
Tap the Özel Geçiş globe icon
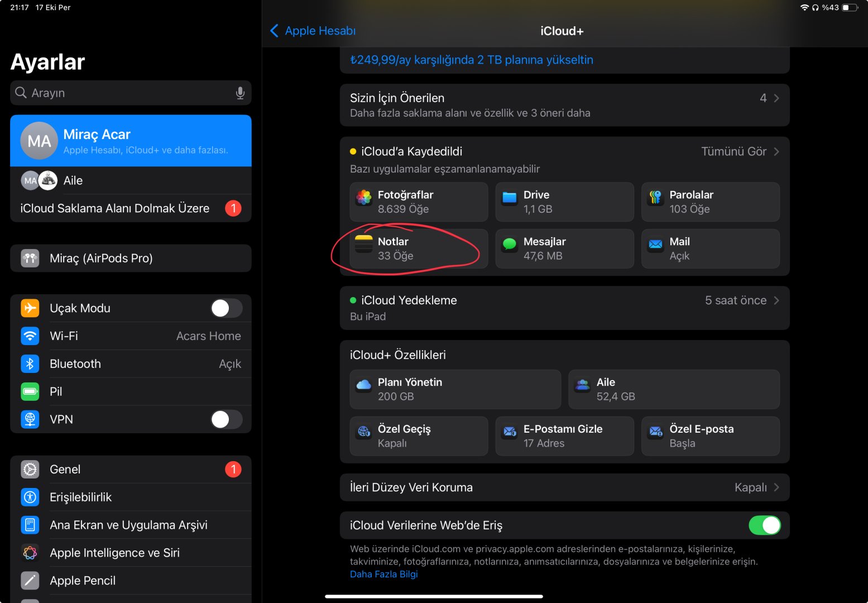pos(364,432)
